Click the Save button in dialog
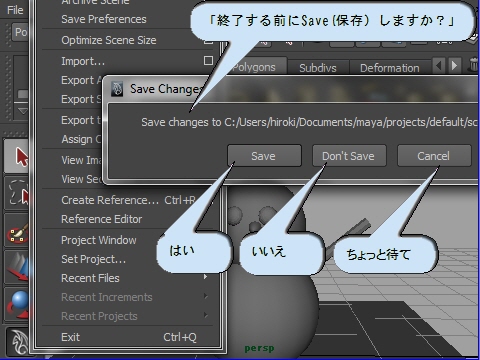Image resolution: width=480 pixels, height=360 pixels. tap(264, 156)
